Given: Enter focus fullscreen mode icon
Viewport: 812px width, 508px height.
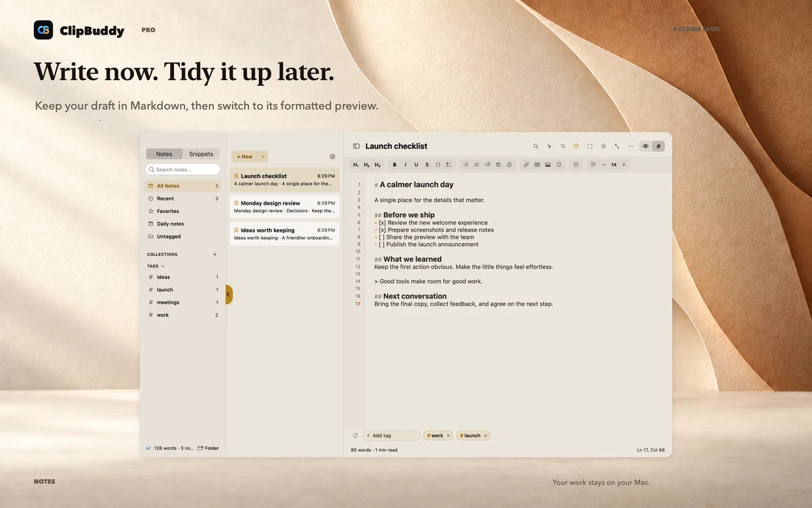Looking at the screenshot, I should 590,146.
